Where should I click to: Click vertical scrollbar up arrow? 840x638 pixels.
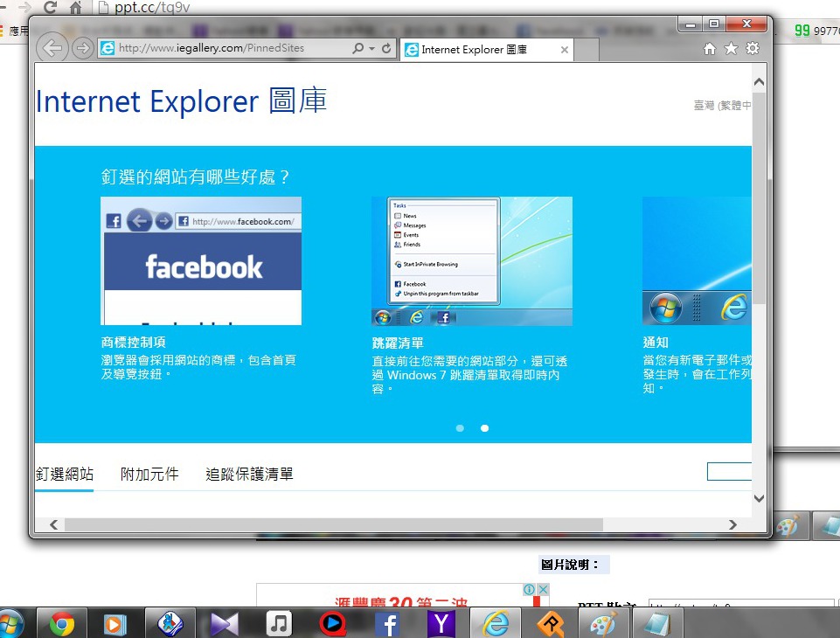(x=759, y=82)
